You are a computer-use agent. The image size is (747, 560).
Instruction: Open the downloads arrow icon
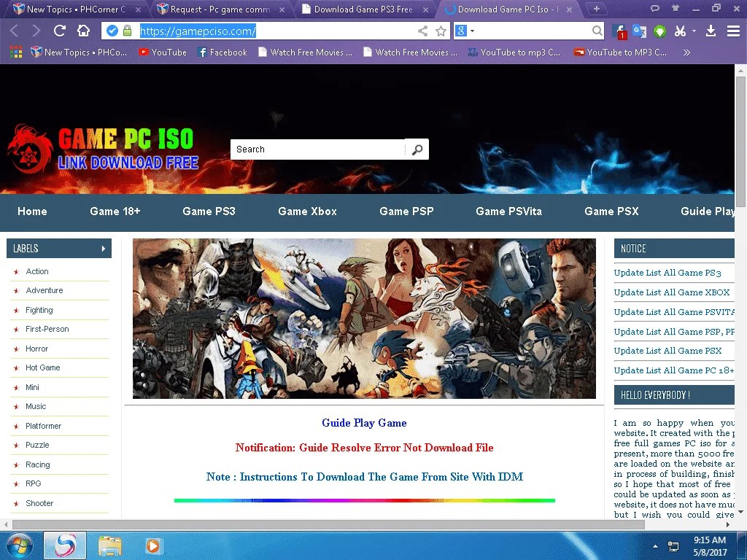711,31
